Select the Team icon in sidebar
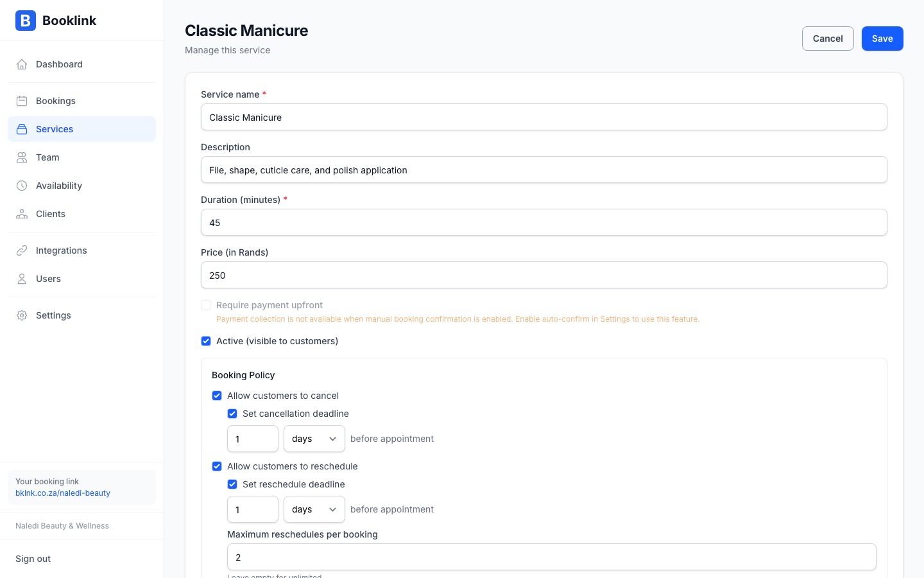Viewport: 924px width, 578px height. click(22, 157)
